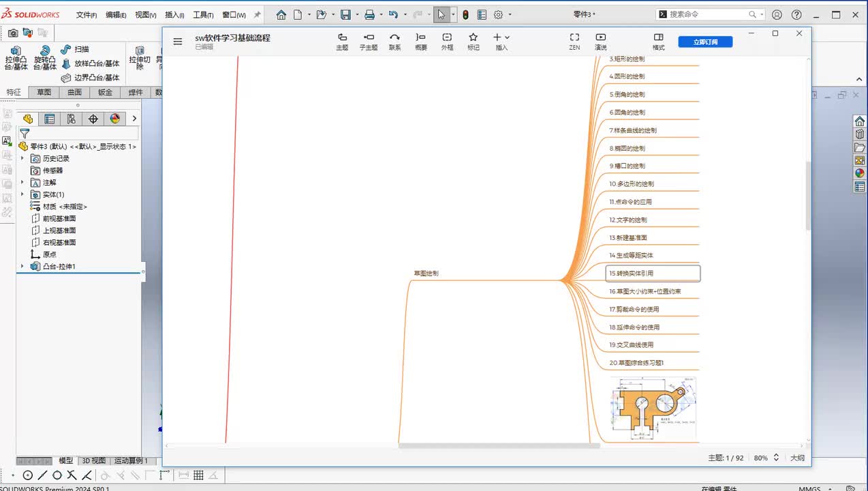Click the Extruded Boss/Base tool
Screen dimensions: 868x491
coord(16,58)
